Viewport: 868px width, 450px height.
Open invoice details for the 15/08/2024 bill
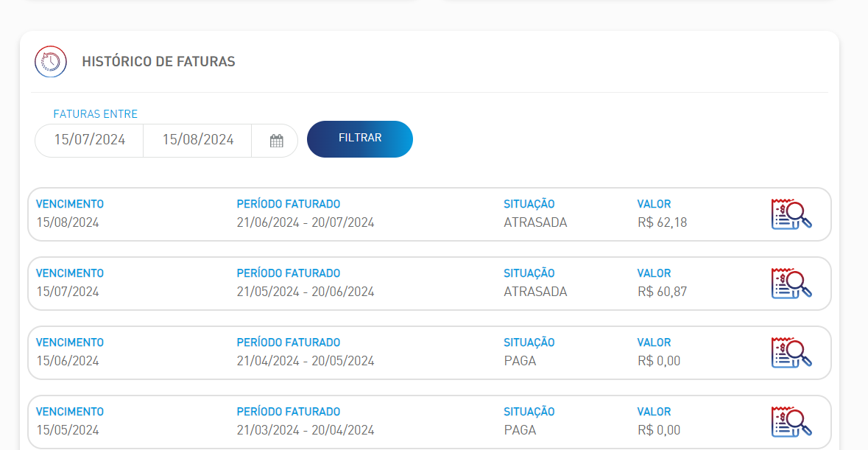pos(791,214)
